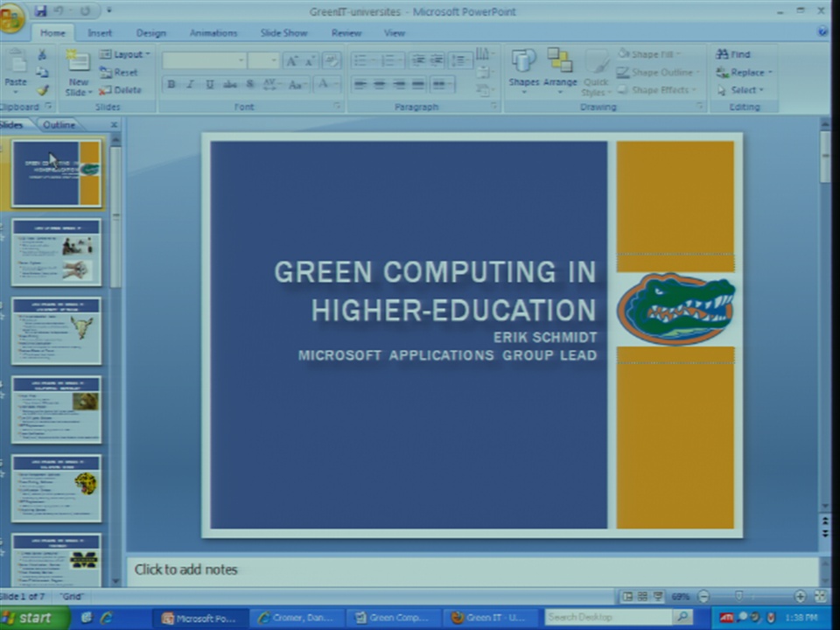Screen dimensions: 840x630
Task: Open character spacing options
Action: point(271,84)
